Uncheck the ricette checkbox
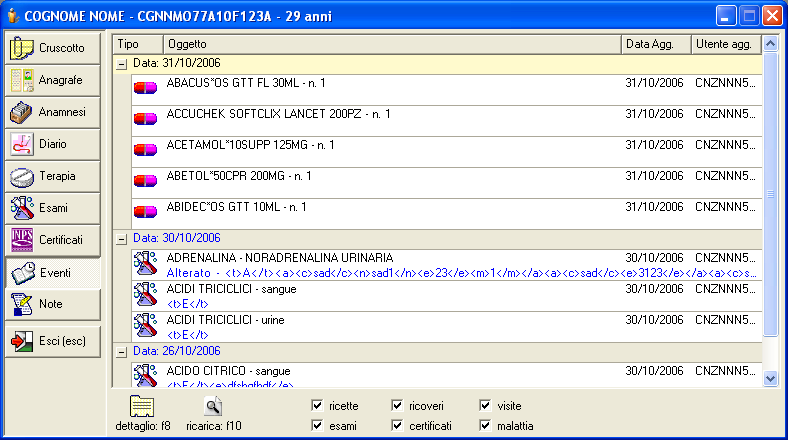Viewport: 788px width, 440px height. [x=317, y=406]
